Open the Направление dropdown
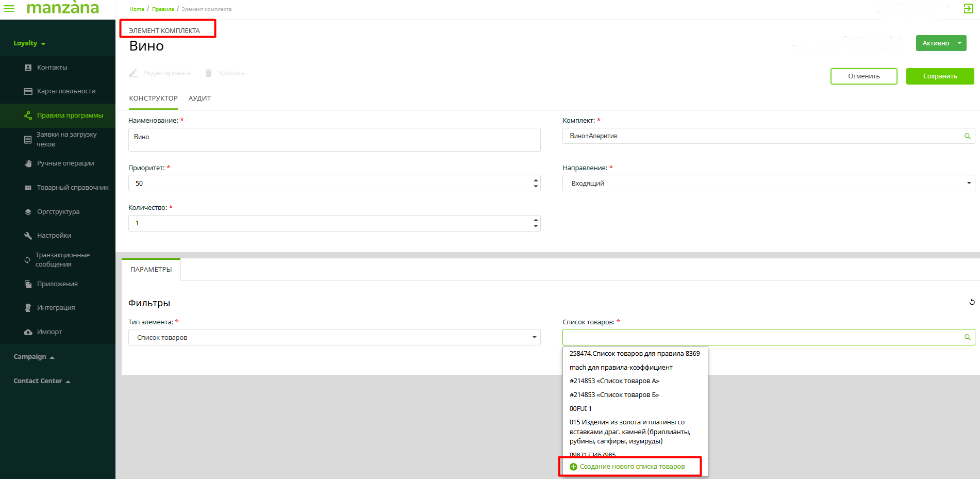Screen dimensions: 980x479 (768, 184)
